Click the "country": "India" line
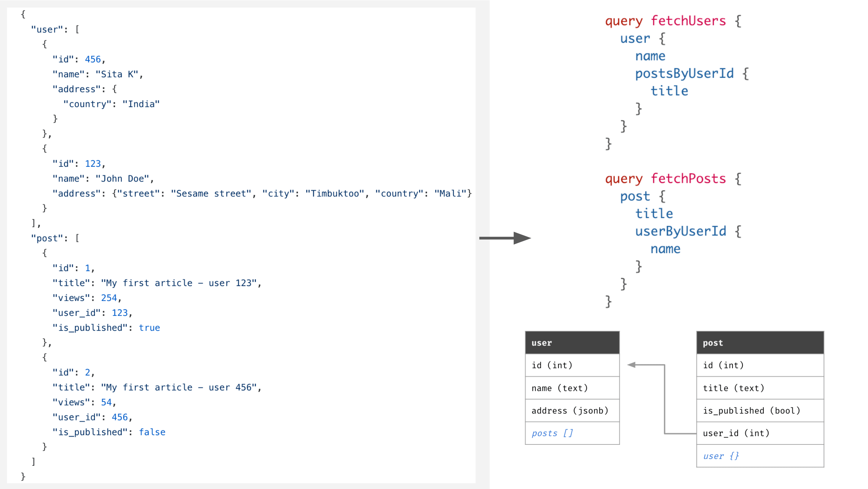Viewport: 868px width, 489px height. pyautogui.click(x=111, y=104)
